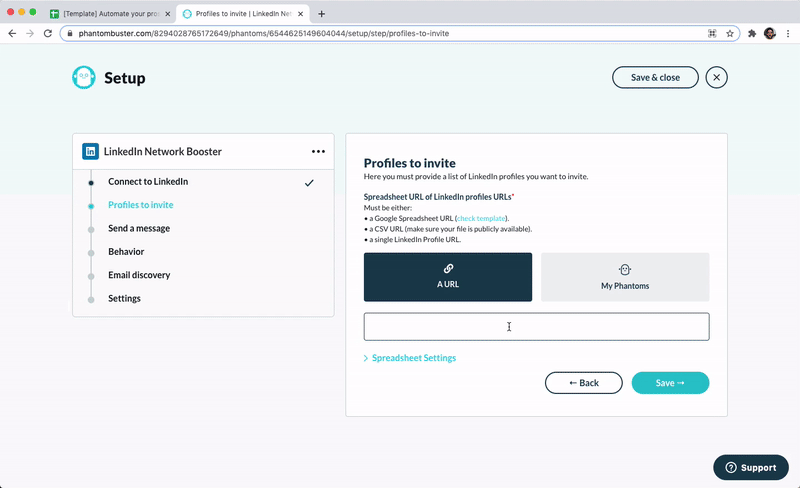Screen dimensions: 800x488
Task: Expand Spreadsheet Settings
Action: coord(410,358)
